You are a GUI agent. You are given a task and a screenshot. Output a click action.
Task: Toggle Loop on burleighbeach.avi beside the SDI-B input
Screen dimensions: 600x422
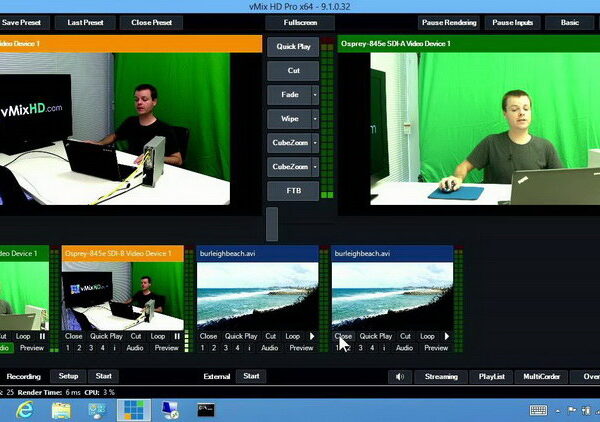pos(292,336)
